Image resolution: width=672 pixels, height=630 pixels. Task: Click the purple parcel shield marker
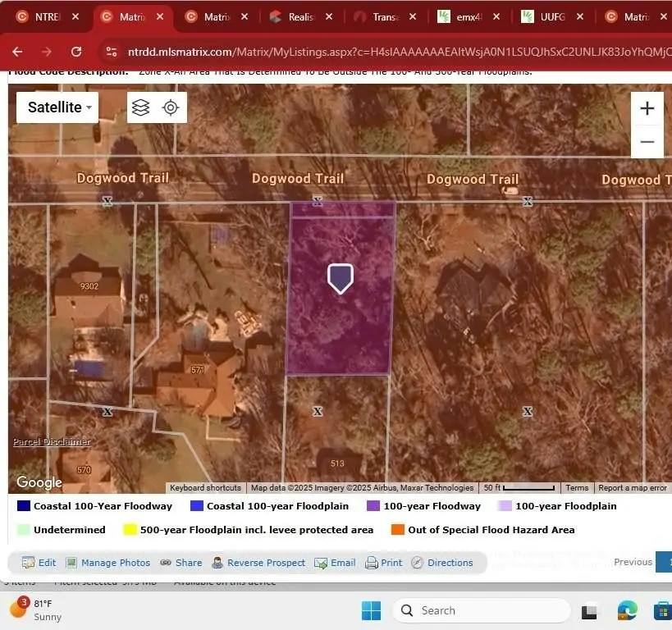click(341, 278)
